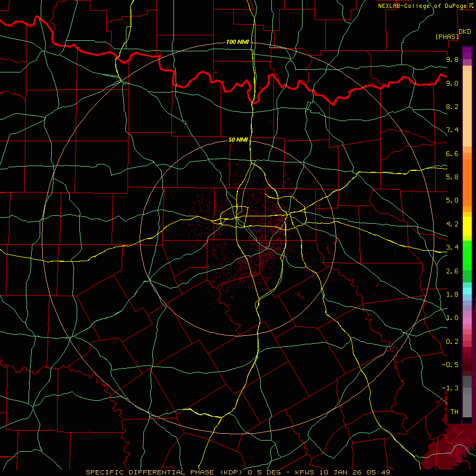Click the 3.4 value on the color scale
This screenshot has height=476, width=476.
pyautogui.click(x=452, y=248)
